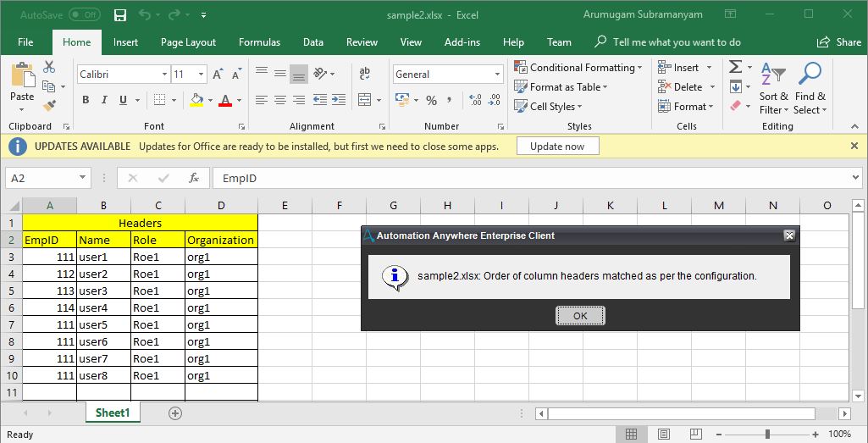Image resolution: width=868 pixels, height=443 pixels.
Task: Open the Page Layout tab
Action: pos(188,42)
